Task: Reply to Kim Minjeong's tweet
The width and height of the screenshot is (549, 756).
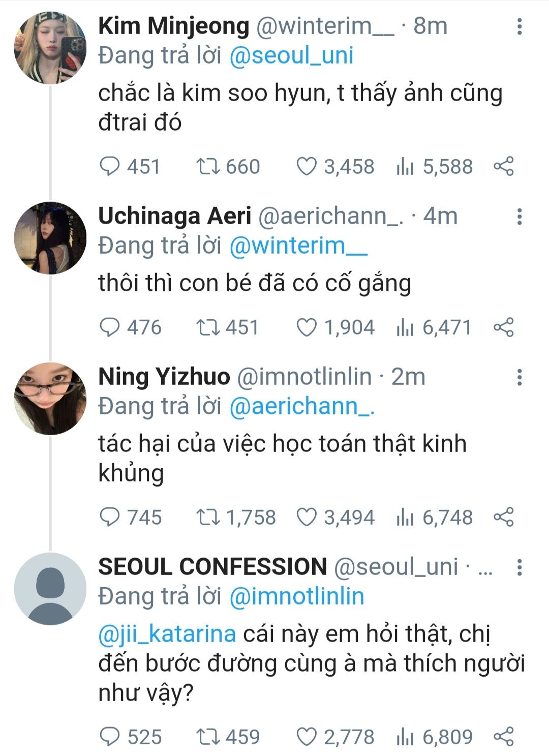Action: pos(110,167)
